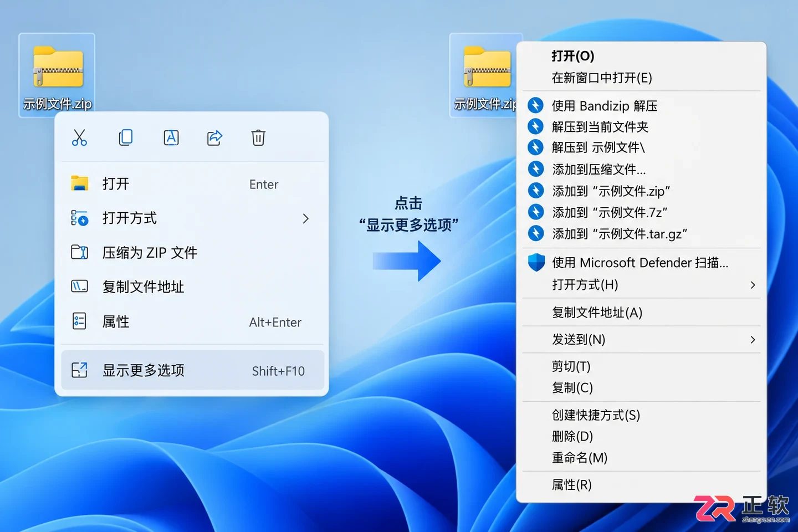798x532 pixels.
Task: Expand the 打开方式 submenu arrow in left menu
Action: click(x=305, y=218)
